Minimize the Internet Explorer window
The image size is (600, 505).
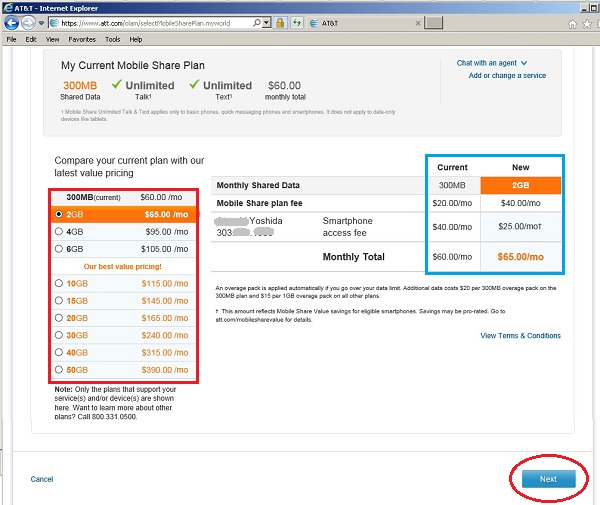point(584,8)
